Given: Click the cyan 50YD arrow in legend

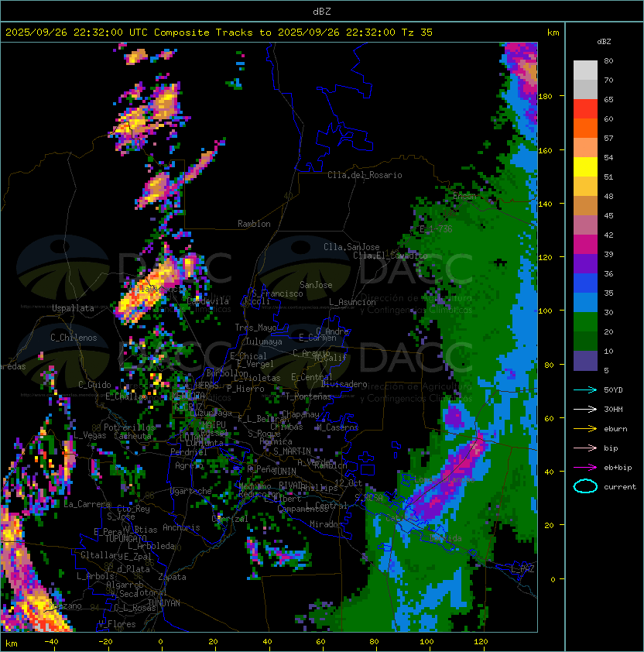Looking at the screenshot, I should [585, 389].
